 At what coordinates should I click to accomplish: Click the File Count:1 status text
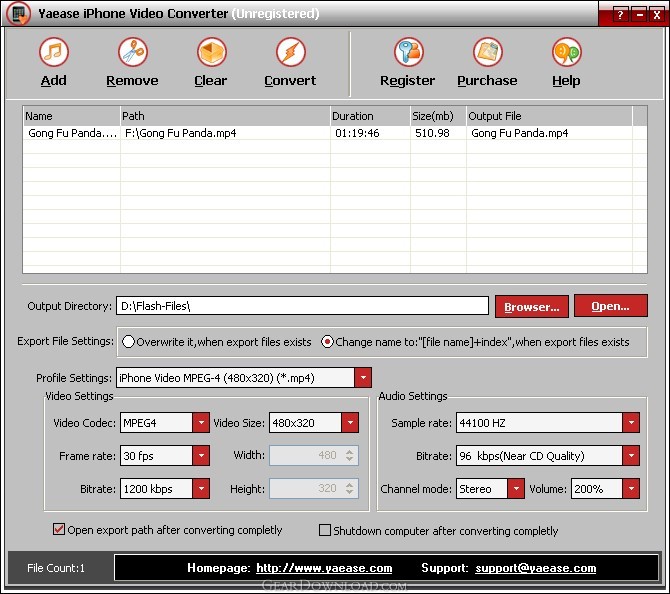(56, 568)
